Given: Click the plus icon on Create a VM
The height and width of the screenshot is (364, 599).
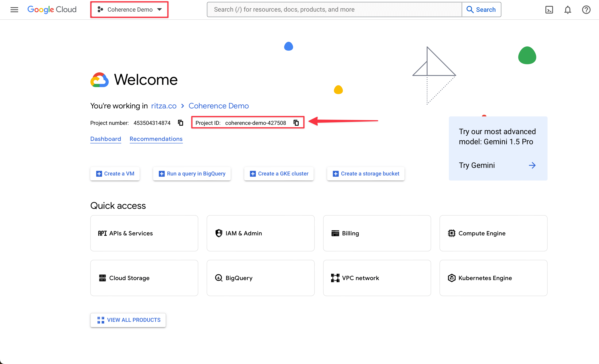Looking at the screenshot, I should click(99, 174).
